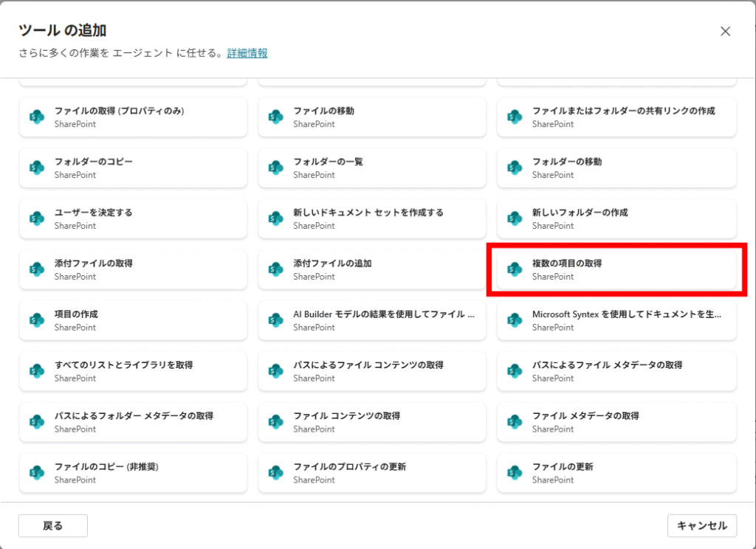Click SharePoint icon on AI Builder モデル card
This screenshot has width=756, height=549.
pyautogui.click(x=276, y=320)
